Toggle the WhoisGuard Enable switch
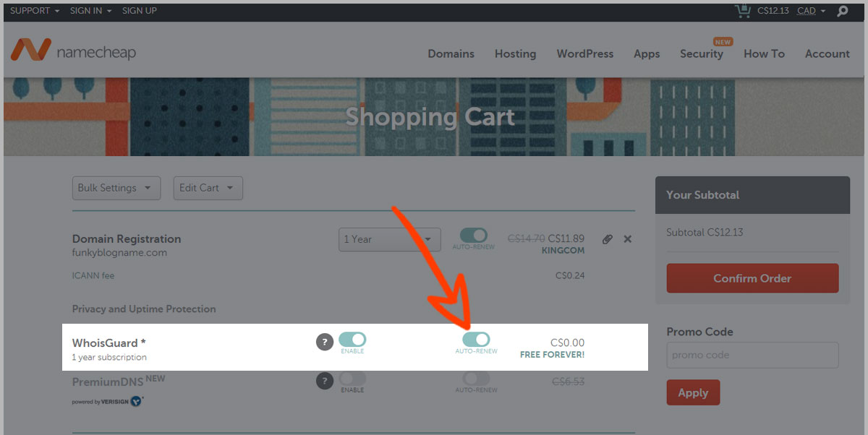This screenshot has height=435, width=868. coord(352,339)
